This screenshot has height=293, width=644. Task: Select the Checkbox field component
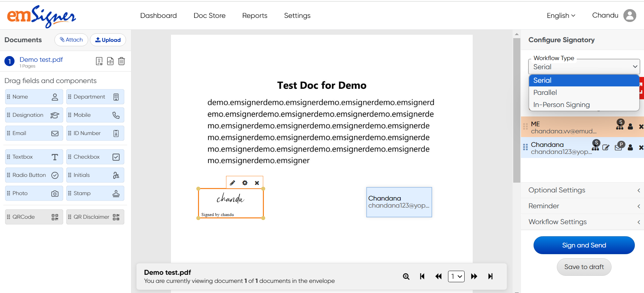[95, 157]
